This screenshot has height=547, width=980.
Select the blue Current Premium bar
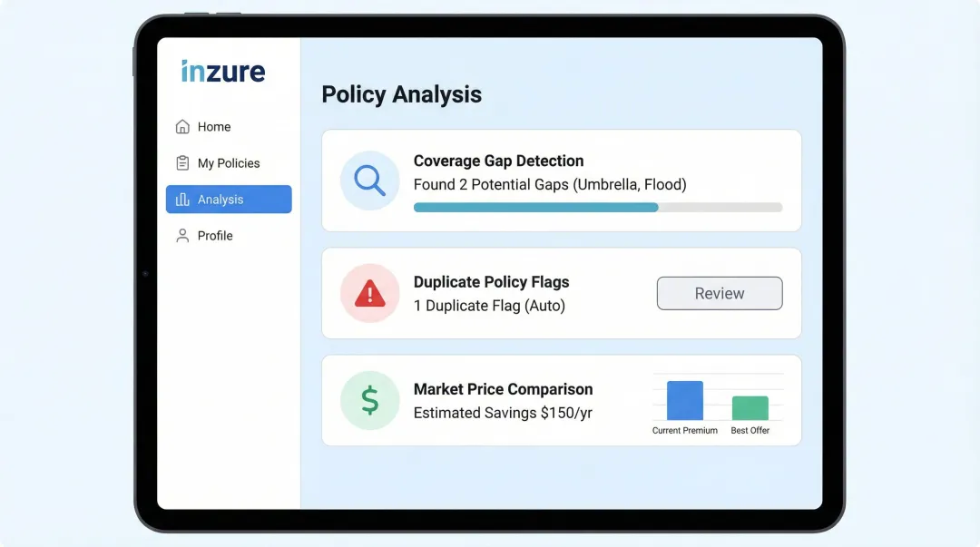[x=683, y=399]
